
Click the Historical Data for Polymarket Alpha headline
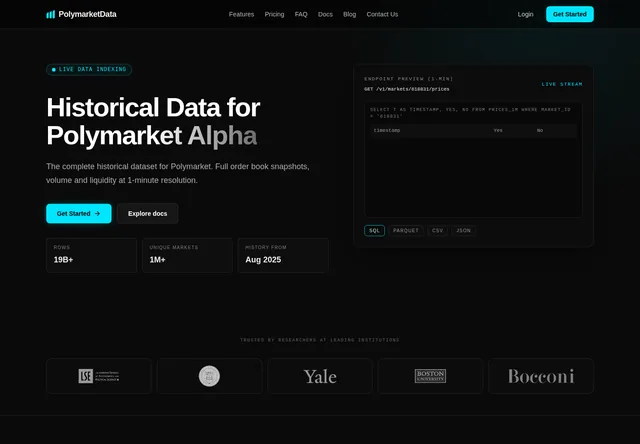(x=153, y=121)
